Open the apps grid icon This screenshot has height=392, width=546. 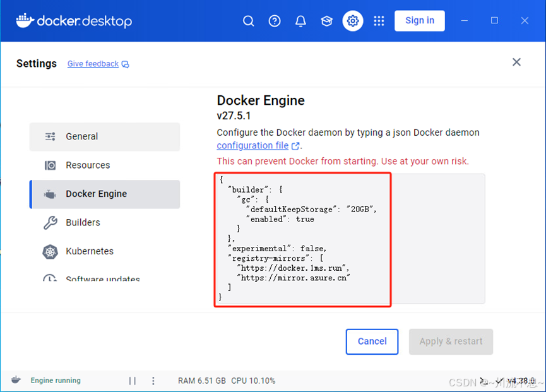click(x=379, y=21)
